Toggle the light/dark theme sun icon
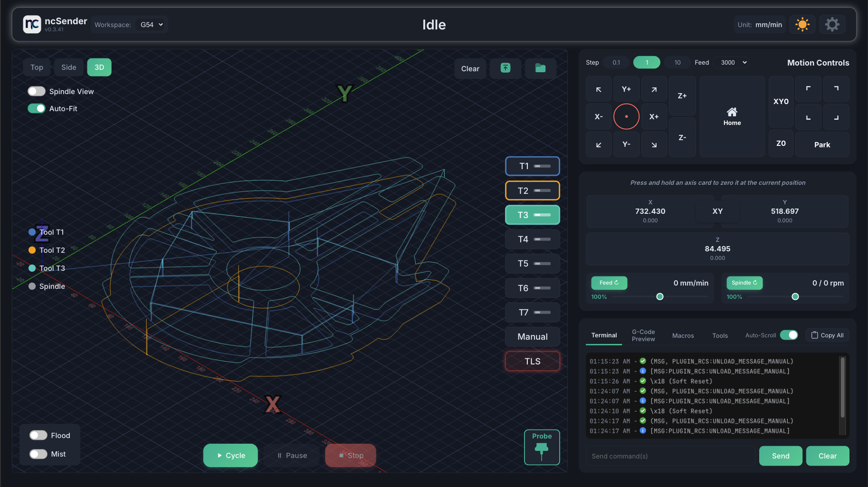This screenshot has height=487, width=868. [802, 25]
